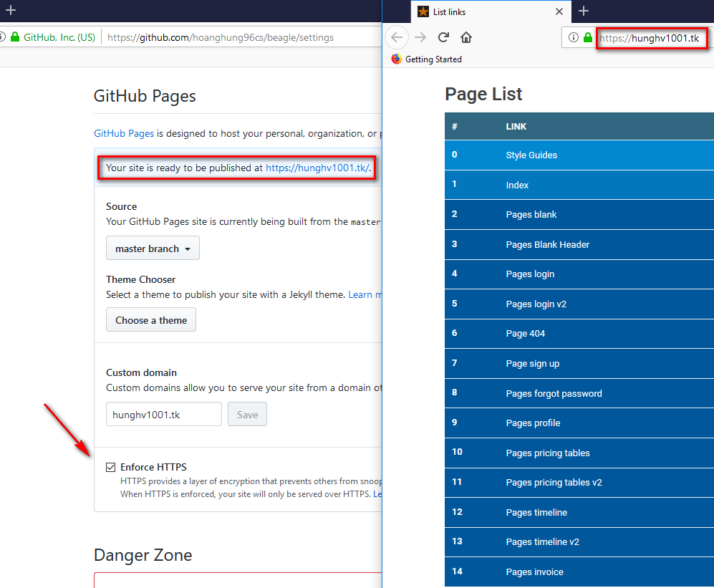Open the Pages timeline link

click(536, 512)
